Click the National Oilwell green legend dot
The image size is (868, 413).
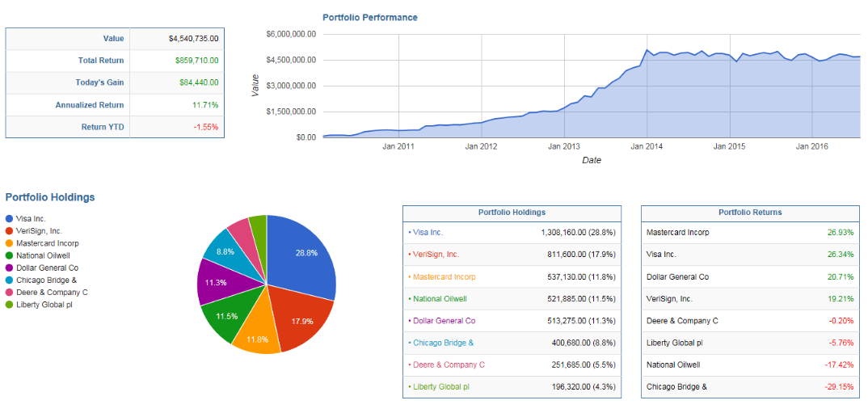10,255
